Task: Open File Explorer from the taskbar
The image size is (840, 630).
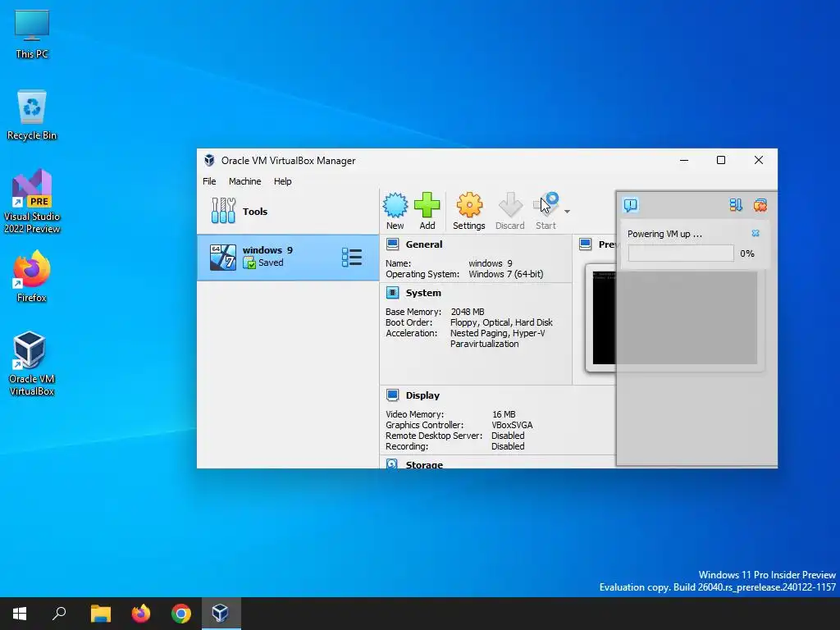Action: (100, 614)
